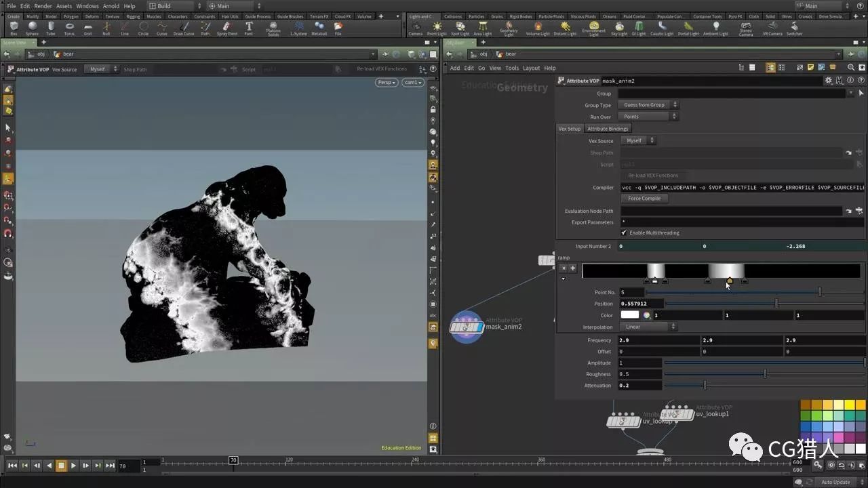Pick the Tube shelf tool
Screen dimensions: 868x488
(51, 28)
